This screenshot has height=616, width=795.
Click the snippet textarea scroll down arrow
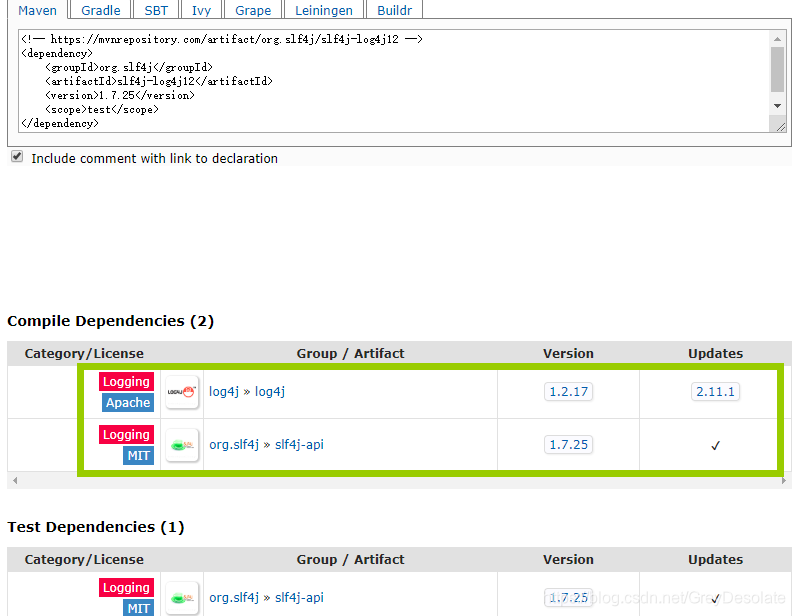777,106
